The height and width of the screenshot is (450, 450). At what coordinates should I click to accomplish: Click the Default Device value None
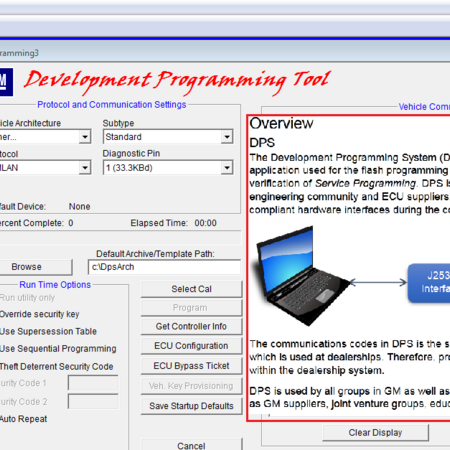(x=79, y=207)
